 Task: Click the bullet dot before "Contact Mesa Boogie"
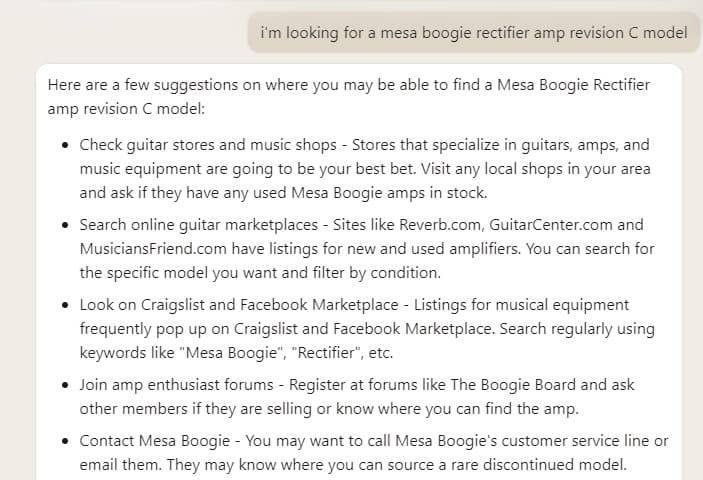coord(65,442)
